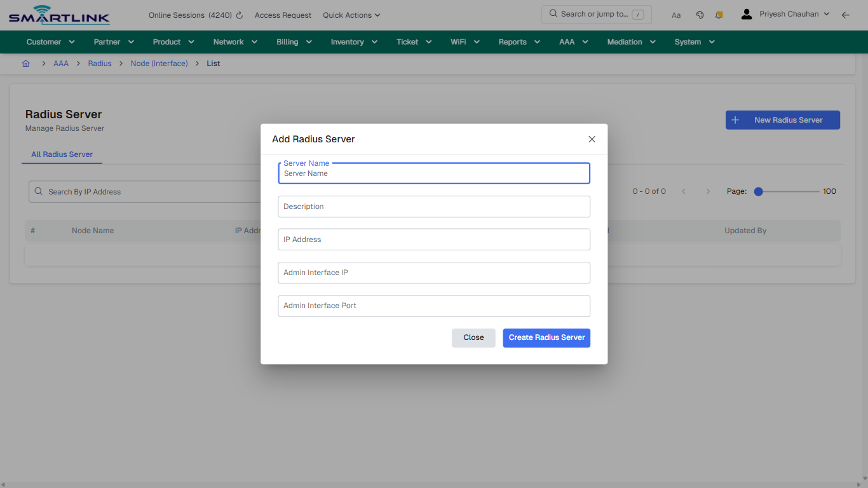Click the Description input field
The image size is (868, 488).
pyautogui.click(x=434, y=207)
